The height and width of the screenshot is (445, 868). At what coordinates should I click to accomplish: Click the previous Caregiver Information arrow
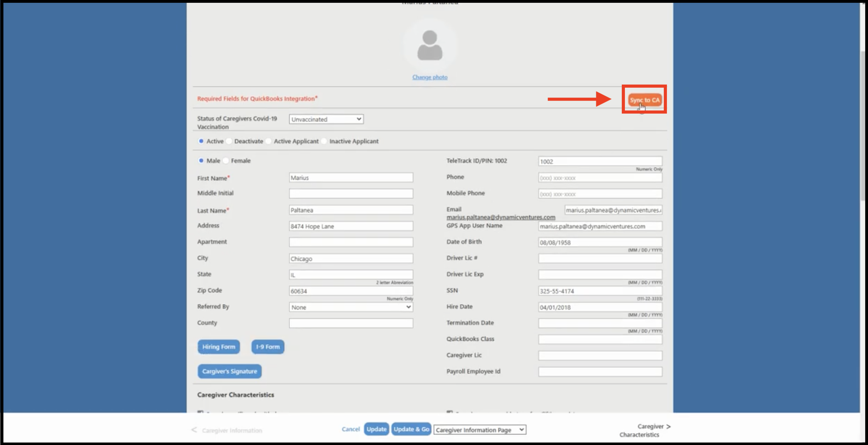[194, 430]
